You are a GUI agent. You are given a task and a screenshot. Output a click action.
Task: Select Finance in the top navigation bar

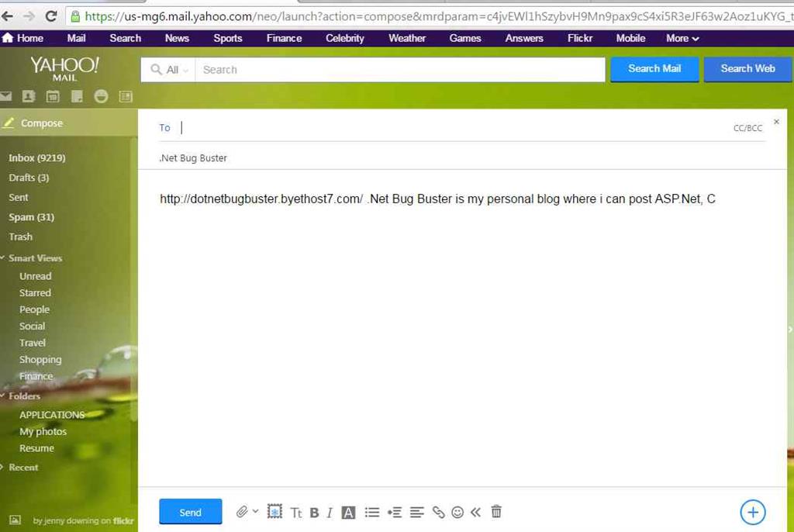pos(284,37)
